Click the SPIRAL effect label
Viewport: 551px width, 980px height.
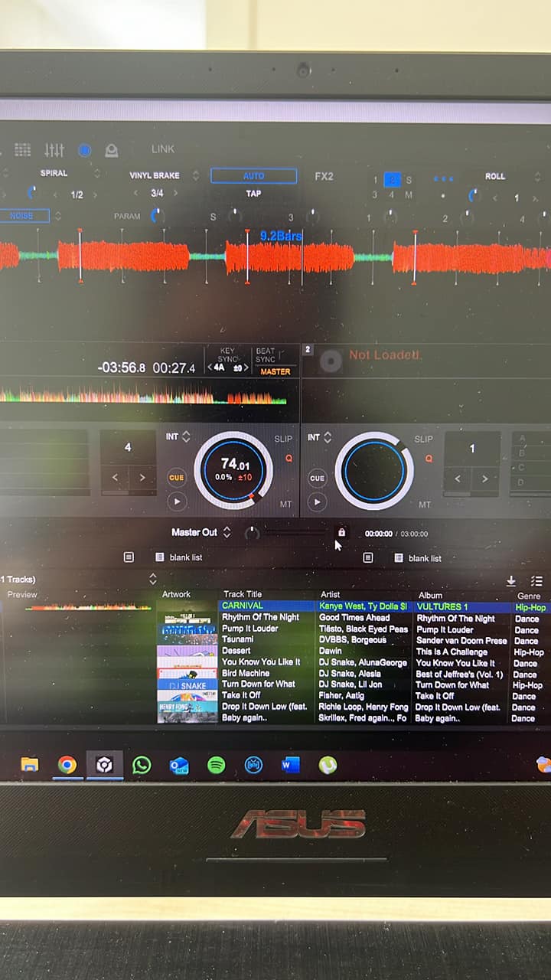(54, 173)
